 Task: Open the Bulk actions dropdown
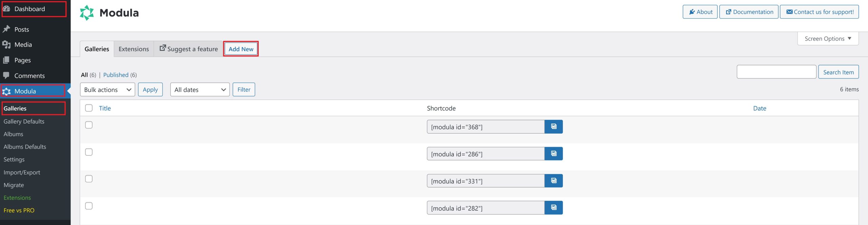tap(107, 90)
